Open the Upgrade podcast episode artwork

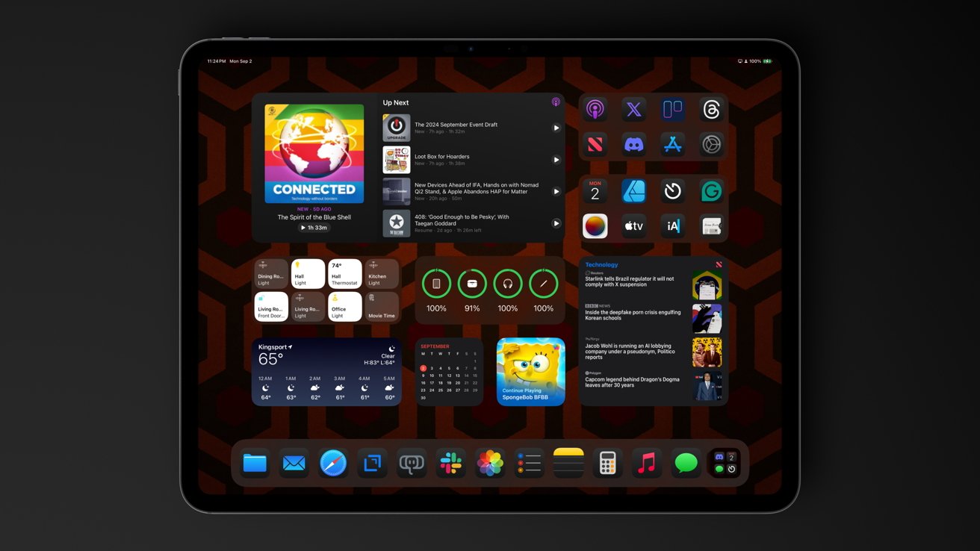coord(397,128)
